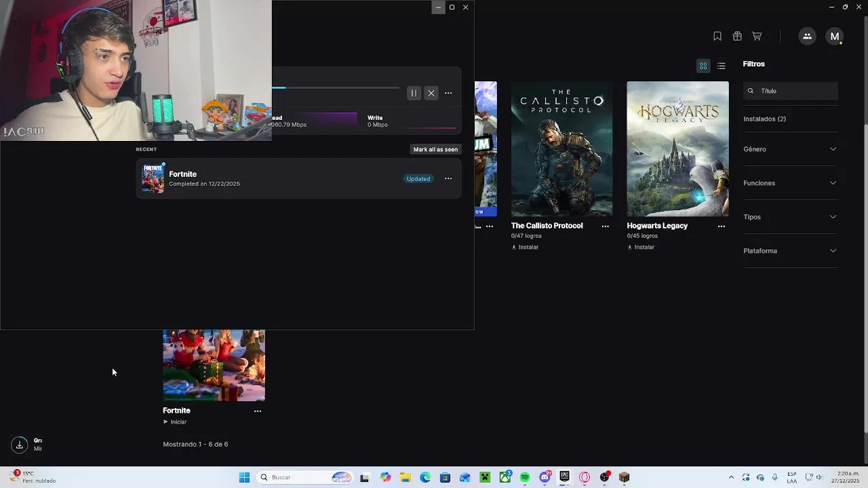The width and height of the screenshot is (868, 488).
Task: Open Epic Games Launcher taskbar icon
Action: (564, 477)
